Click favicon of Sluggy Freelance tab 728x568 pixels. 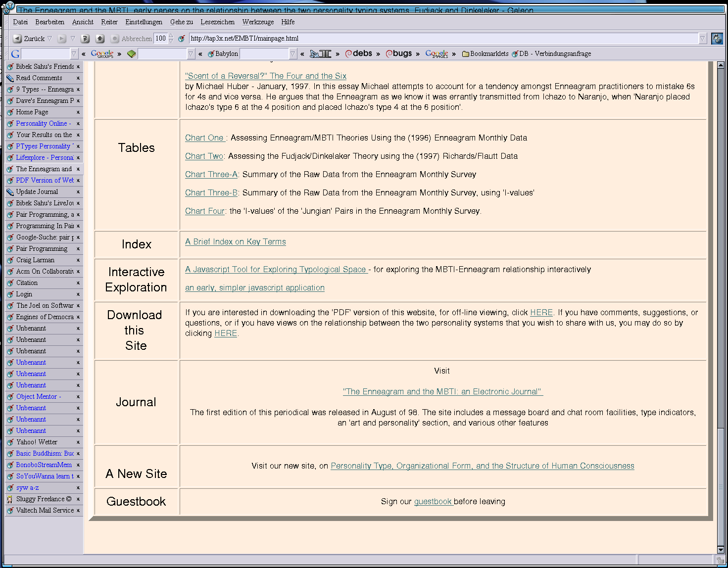click(10, 499)
